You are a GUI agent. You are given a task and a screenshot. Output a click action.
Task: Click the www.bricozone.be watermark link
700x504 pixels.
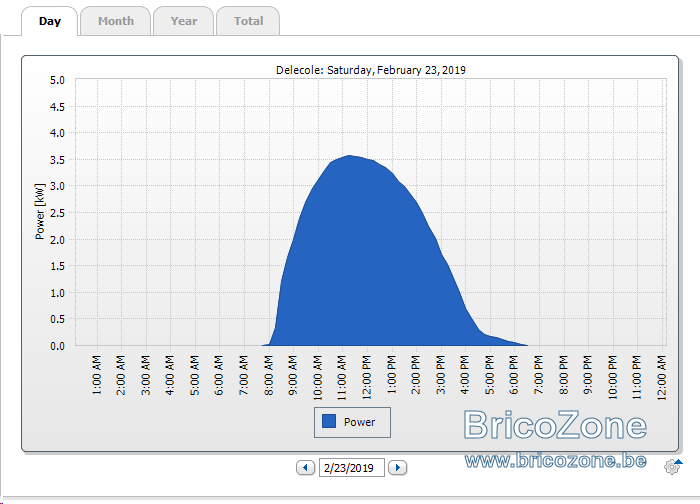[x=555, y=460]
